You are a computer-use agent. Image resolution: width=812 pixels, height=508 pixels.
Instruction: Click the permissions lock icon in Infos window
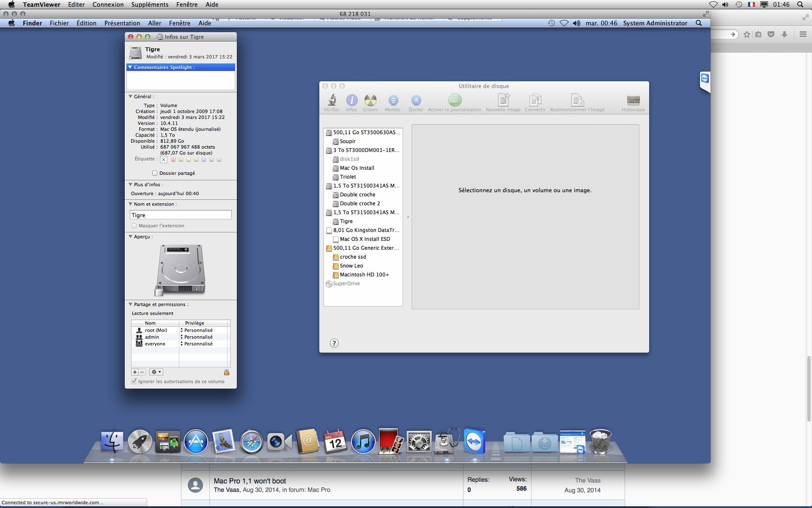pyautogui.click(x=227, y=372)
